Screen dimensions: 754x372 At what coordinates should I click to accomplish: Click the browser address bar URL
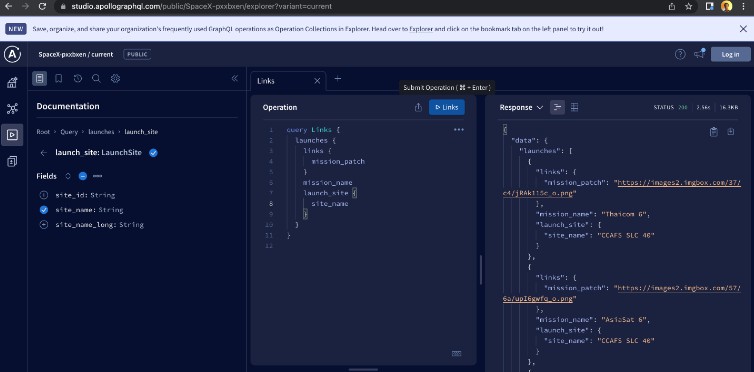(x=201, y=7)
